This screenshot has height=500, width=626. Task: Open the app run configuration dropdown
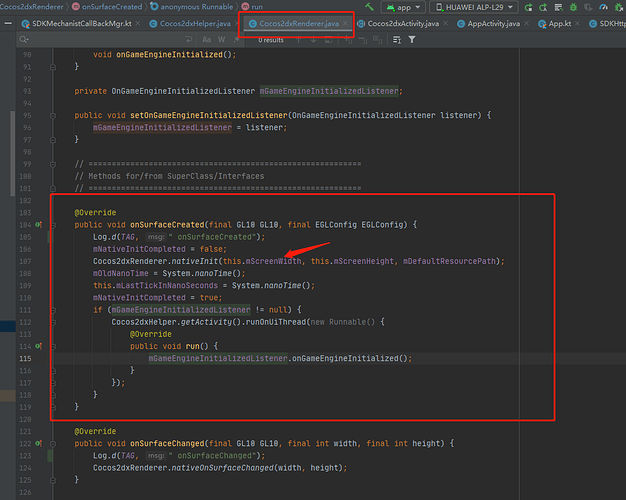tap(403, 7)
